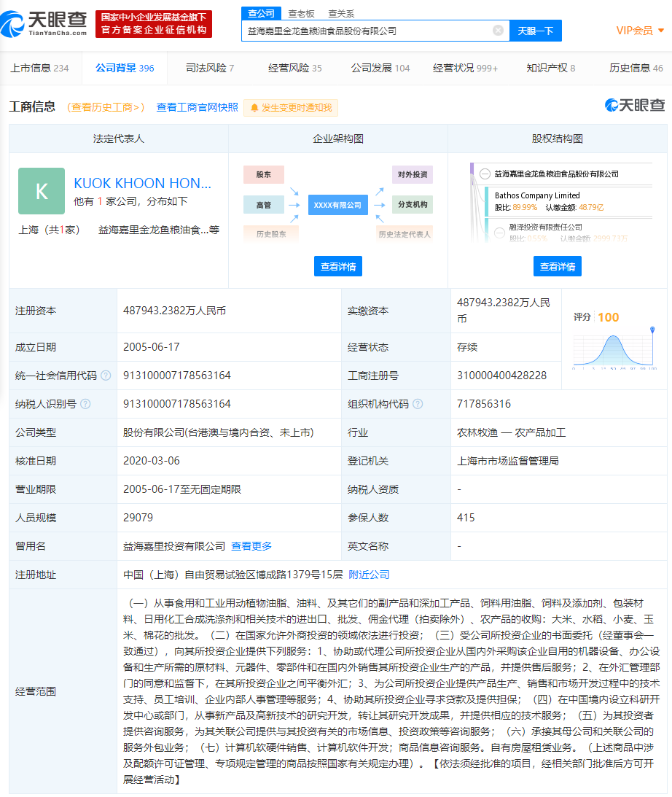
Task: Click the 登记机关 value 上海市市场监督管理局
Action: (x=508, y=461)
